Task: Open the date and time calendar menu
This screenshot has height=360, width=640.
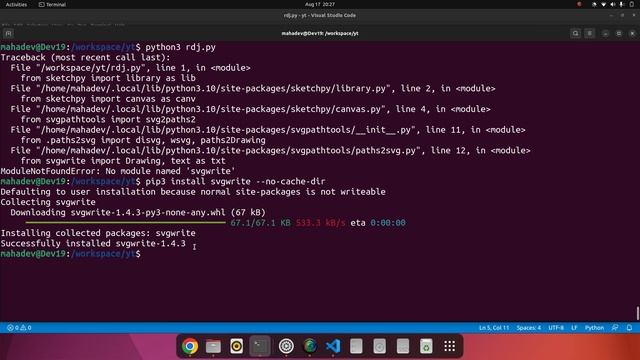Action: point(320,4)
